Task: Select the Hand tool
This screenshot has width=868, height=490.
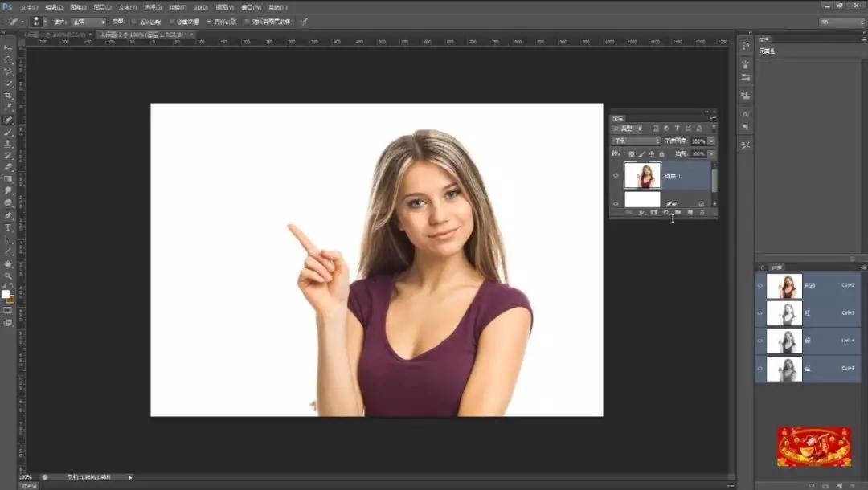Action: 8,264
